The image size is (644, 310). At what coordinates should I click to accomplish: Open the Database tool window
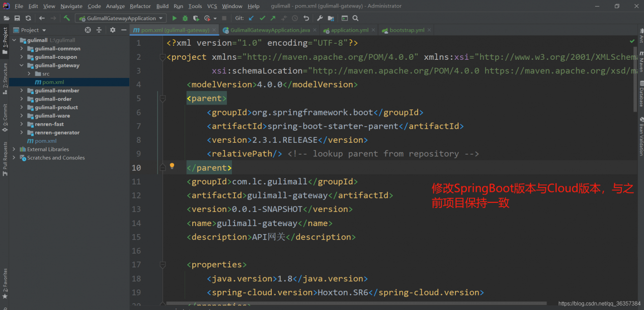click(x=641, y=94)
